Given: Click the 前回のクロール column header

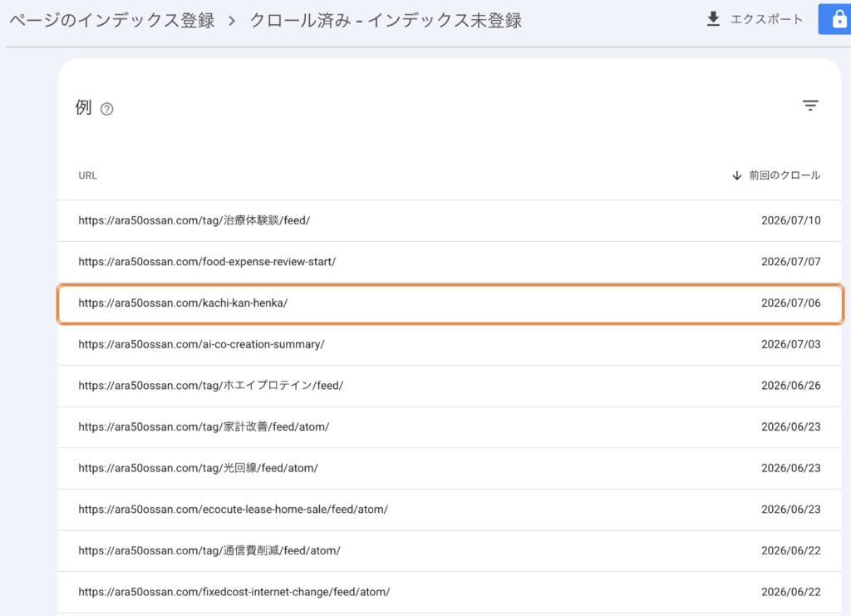Looking at the screenshot, I should [x=785, y=175].
